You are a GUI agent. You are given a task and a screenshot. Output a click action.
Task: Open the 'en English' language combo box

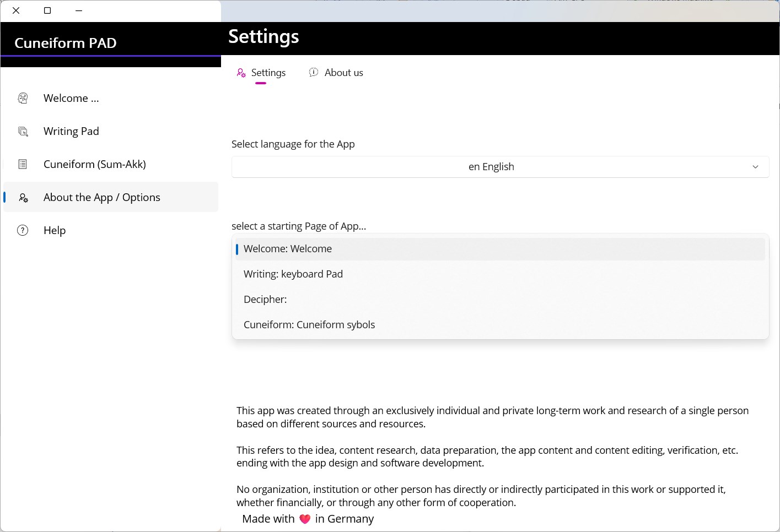tap(491, 167)
